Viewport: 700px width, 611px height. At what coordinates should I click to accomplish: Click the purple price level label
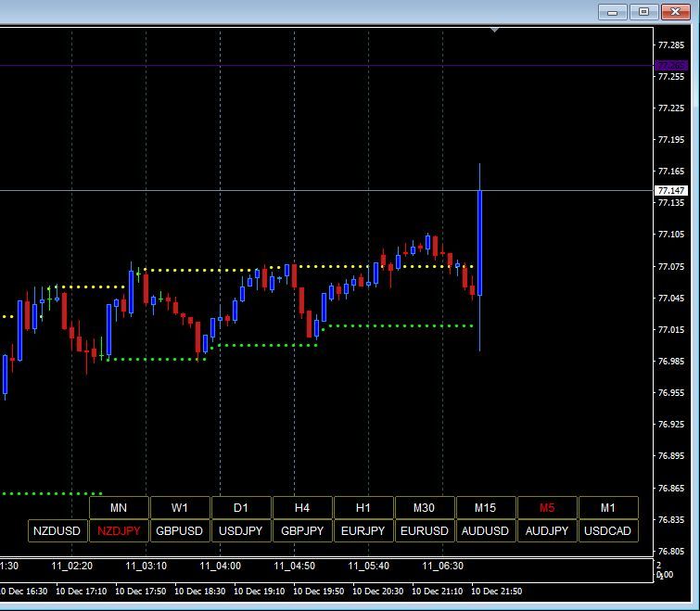click(671, 66)
